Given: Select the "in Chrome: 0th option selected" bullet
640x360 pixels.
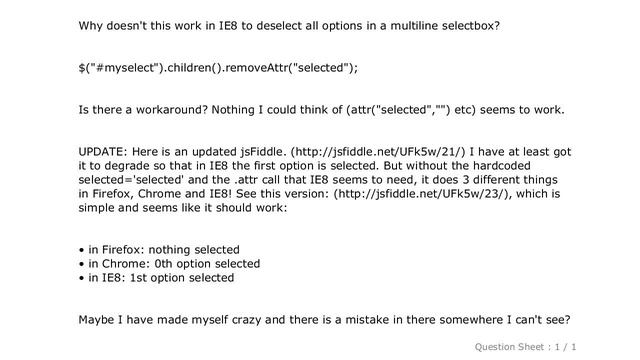Looking at the screenshot, I should pyautogui.click(x=174, y=264).
